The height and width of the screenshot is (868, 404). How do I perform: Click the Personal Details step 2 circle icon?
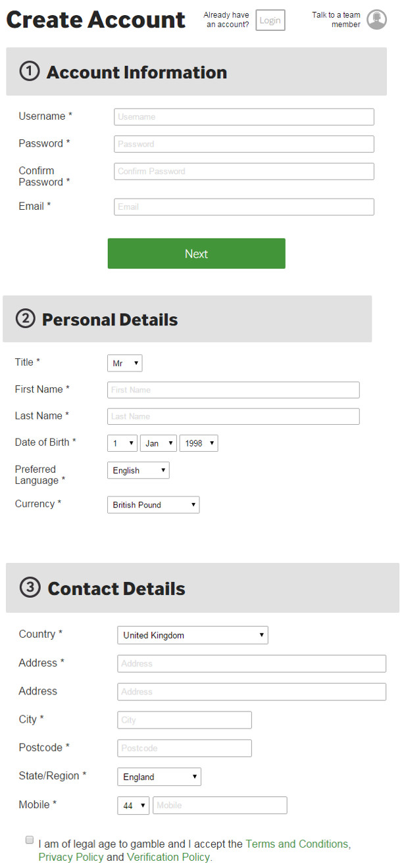pos(25,319)
